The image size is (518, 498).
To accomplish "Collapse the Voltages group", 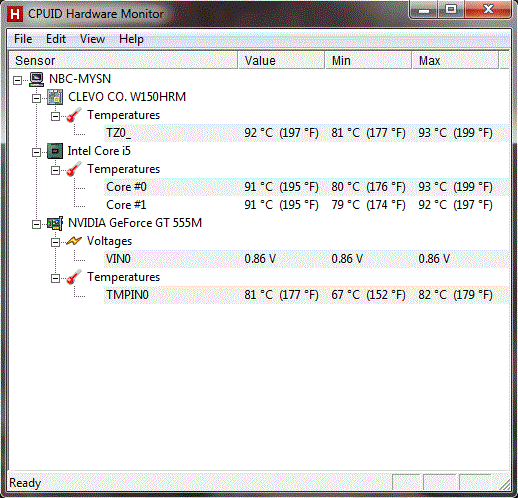I will pyautogui.click(x=55, y=242).
